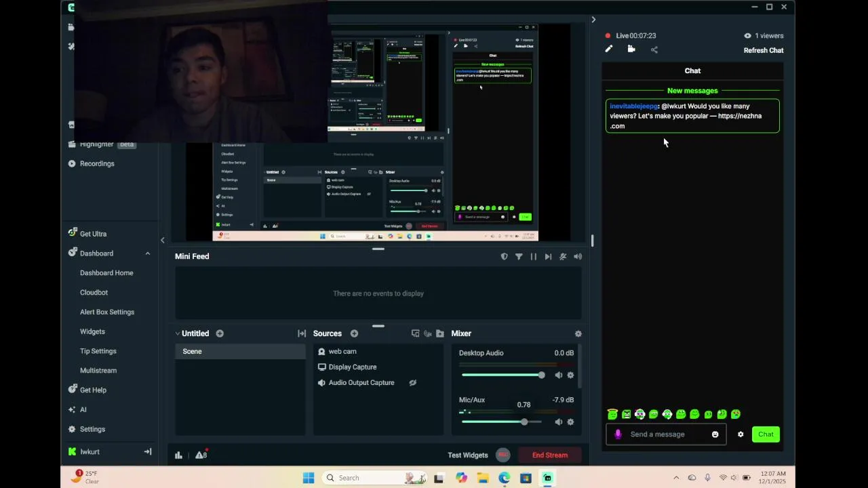Collapse the Dashboard menu section

tap(148, 253)
